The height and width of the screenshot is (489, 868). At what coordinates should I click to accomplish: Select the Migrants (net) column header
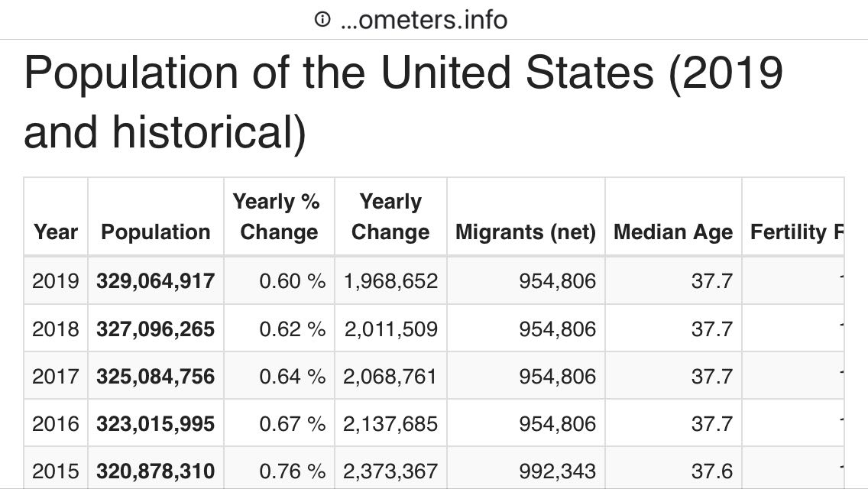[526, 232]
